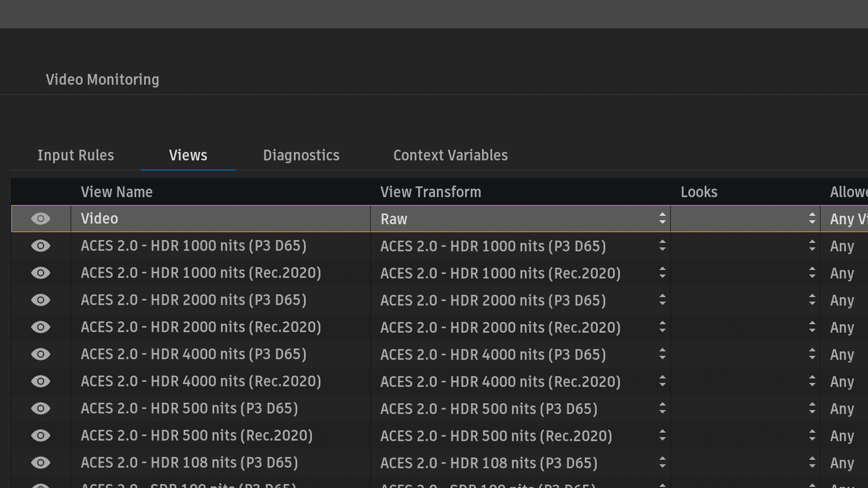Toggle eye icon for HDR 500 nits (P3 D65)
This screenshot has width=868, height=488.
[x=41, y=408]
